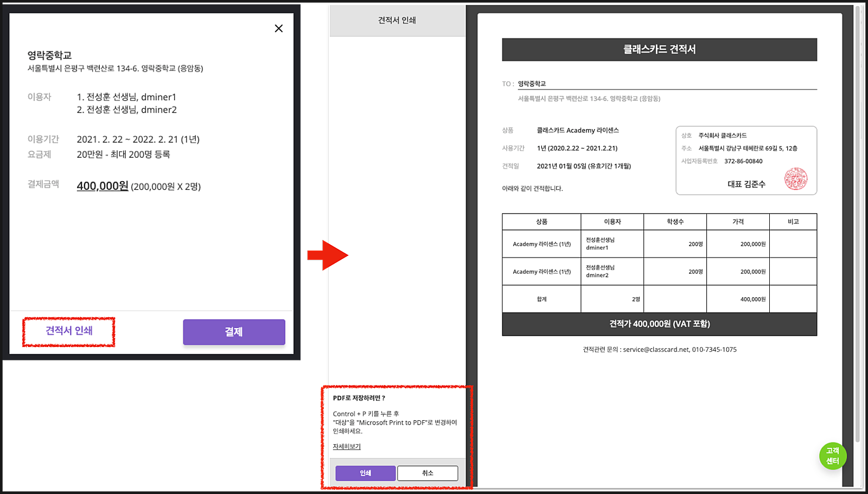This screenshot has height=494, width=868.
Task: Open the 자세히보기 link
Action: (x=347, y=446)
